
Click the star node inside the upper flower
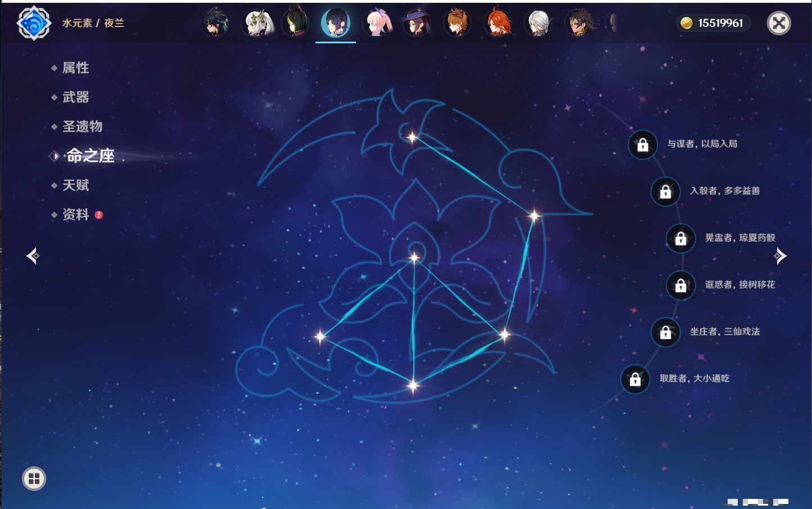click(x=412, y=137)
